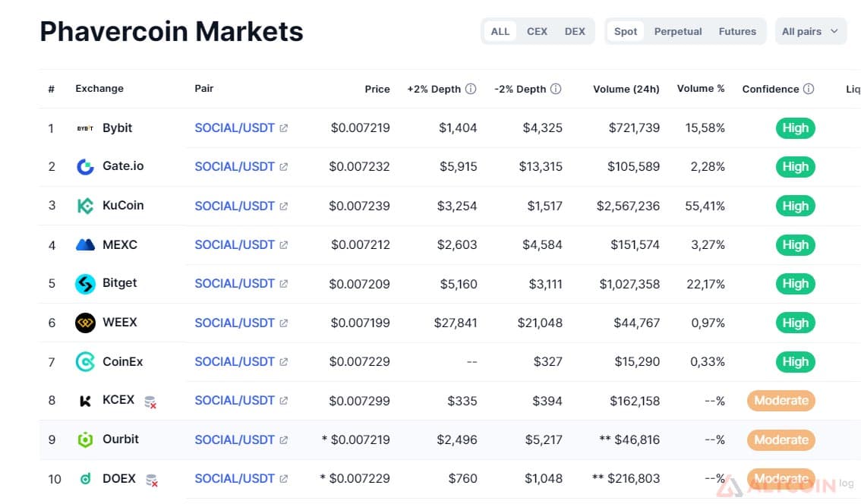Click the Gate.io exchange logo

pyautogui.click(x=85, y=166)
